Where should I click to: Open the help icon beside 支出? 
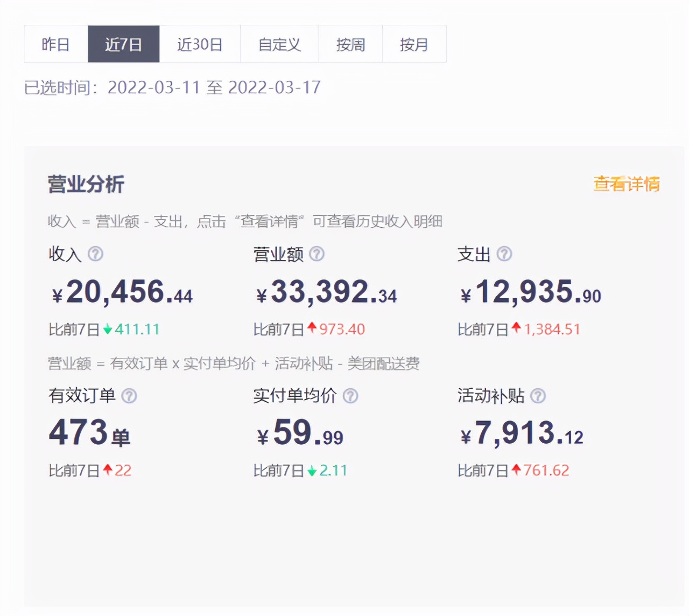tap(504, 254)
